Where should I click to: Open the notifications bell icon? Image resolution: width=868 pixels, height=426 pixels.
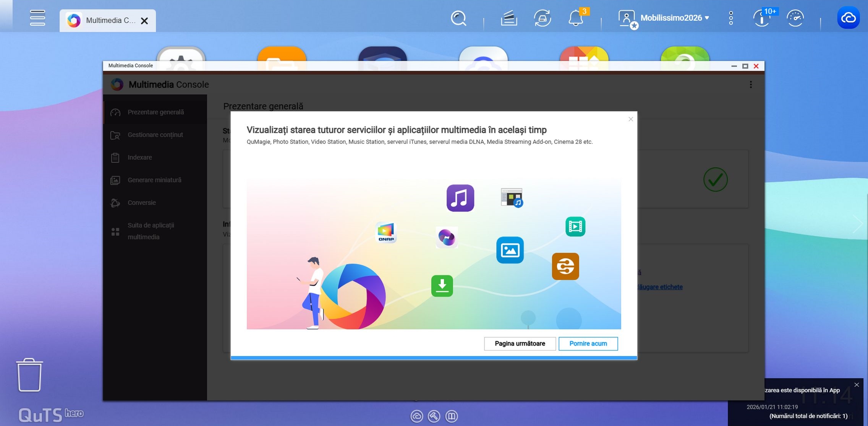tap(576, 18)
